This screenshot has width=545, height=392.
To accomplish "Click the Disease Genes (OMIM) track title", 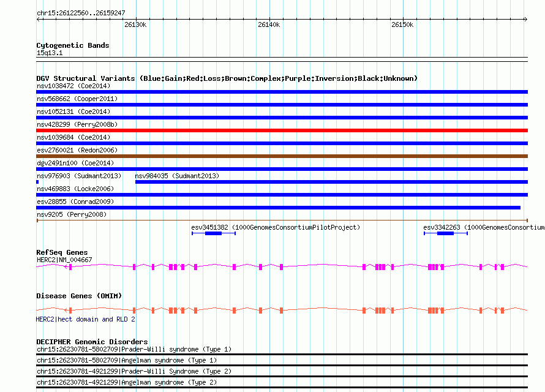I will [x=79, y=296].
